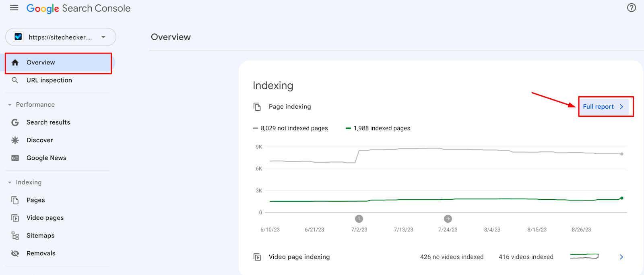This screenshot has width=644, height=275.
Task: Click the Overview home icon
Action: tap(15, 62)
